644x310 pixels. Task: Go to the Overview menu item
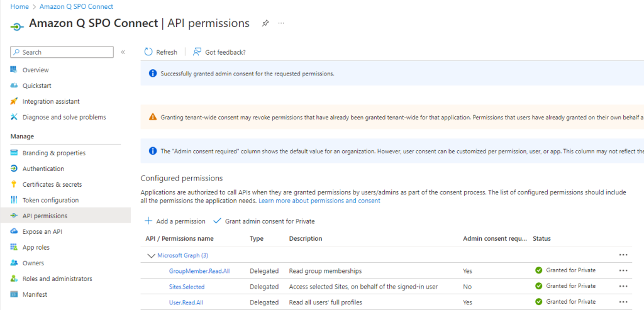[35, 70]
